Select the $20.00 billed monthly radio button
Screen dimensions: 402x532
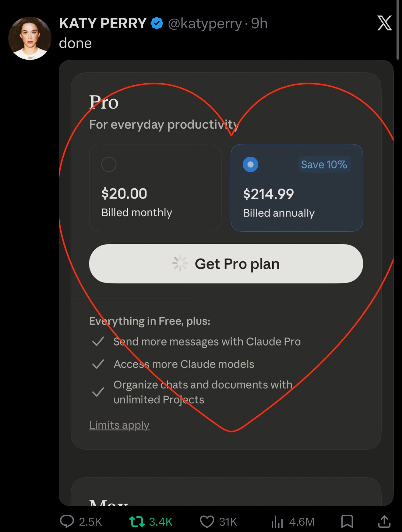(x=109, y=165)
